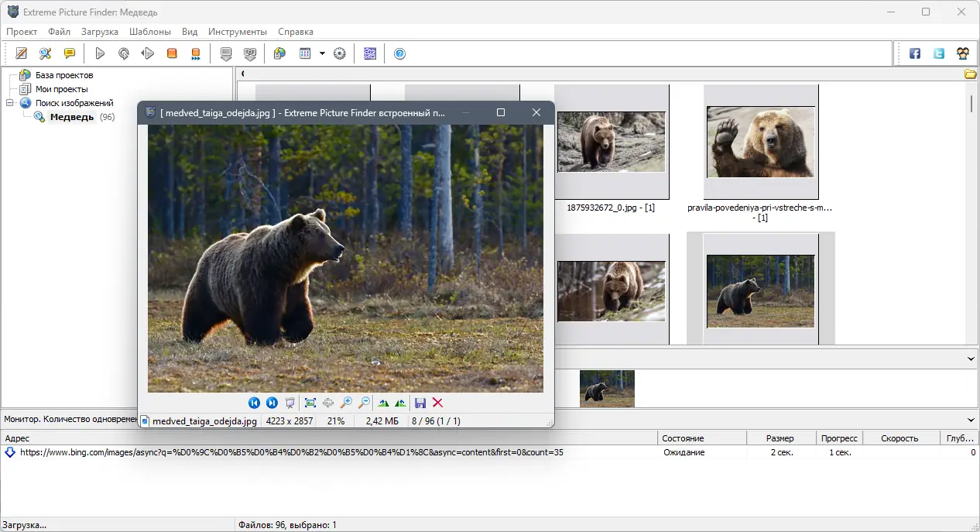This screenshot has height=532, width=980.
Task: Collapse the Поиск изображений tree node
Action: pyautogui.click(x=10, y=103)
